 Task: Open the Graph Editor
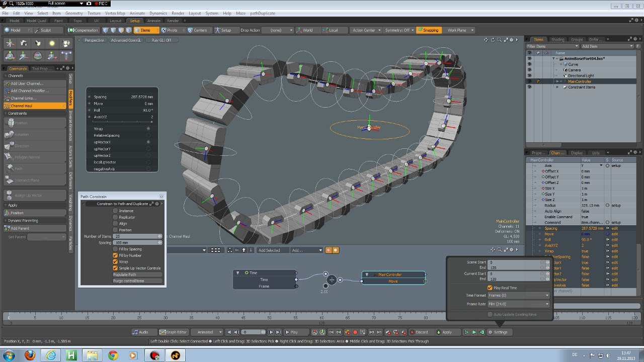pyautogui.click(x=173, y=332)
